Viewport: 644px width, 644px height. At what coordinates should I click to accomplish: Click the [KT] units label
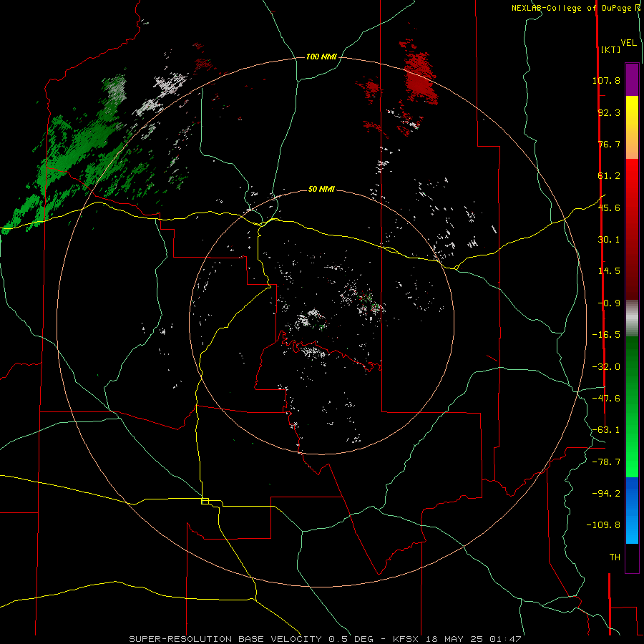pos(611,49)
